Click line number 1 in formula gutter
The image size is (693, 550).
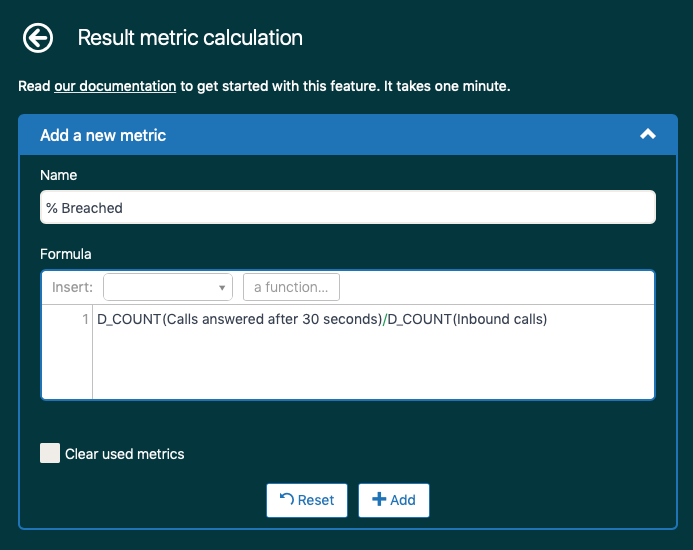tap(85, 320)
